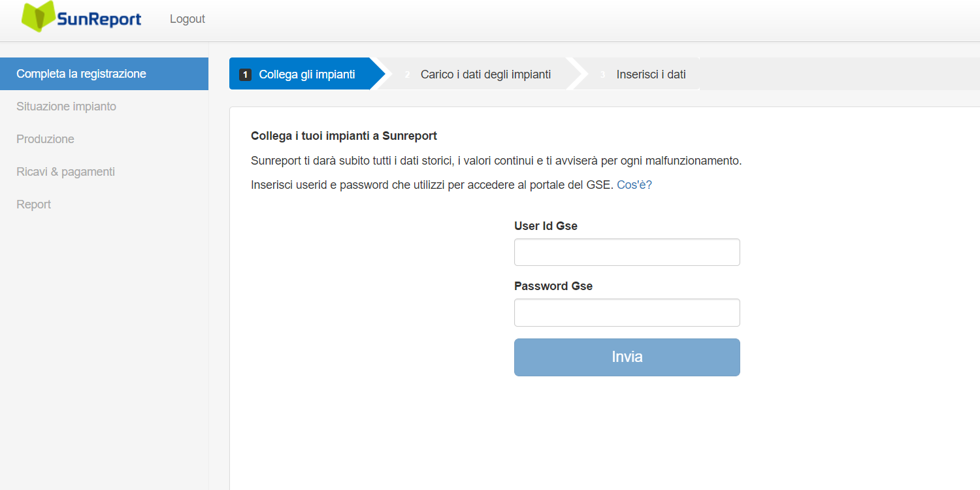Click the Logout link
The height and width of the screenshot is (490, 980).
click(188, 19)
